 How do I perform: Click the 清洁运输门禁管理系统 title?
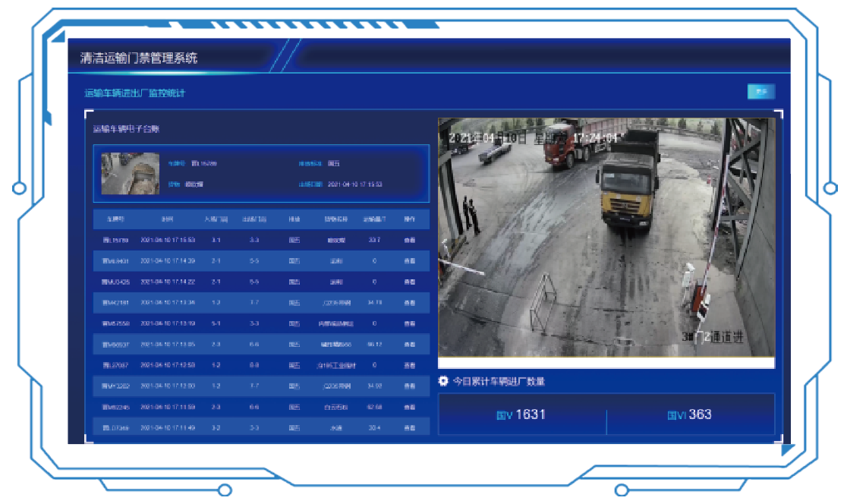tap(140, 58)
